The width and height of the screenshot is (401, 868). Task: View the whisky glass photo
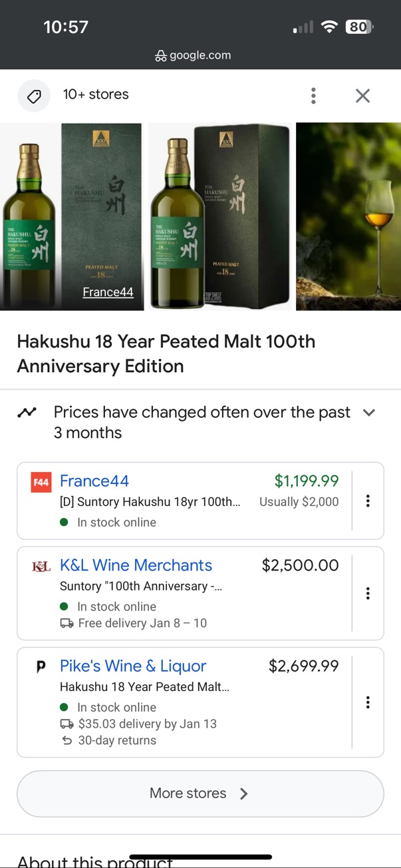pos(348,216)
